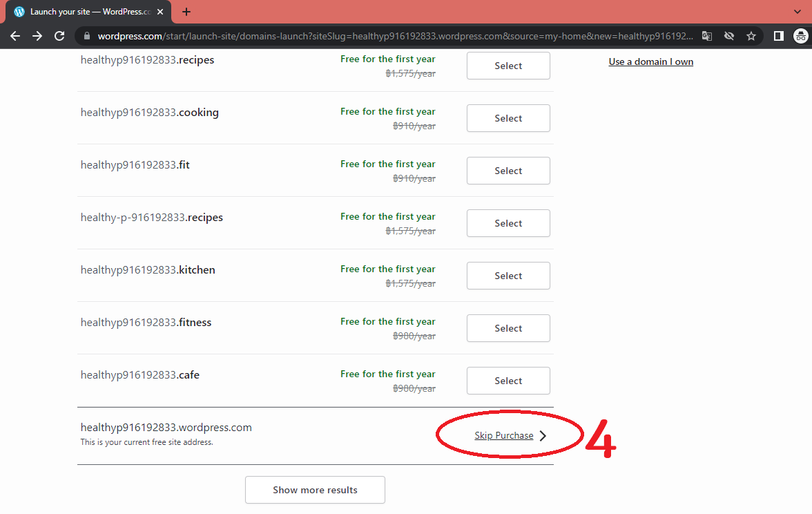
Task: Bookmark this page with the star icon
Action: pyautogui.click(x=751, y=36)
